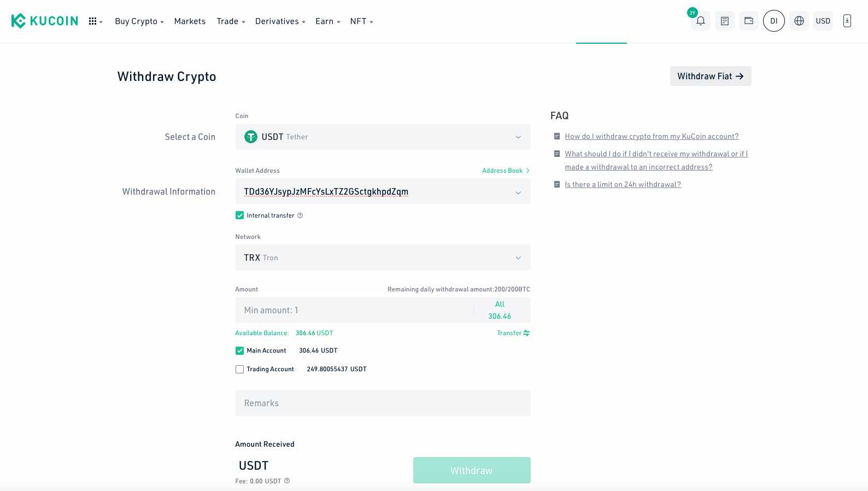Check the Trading Account checkbox
868x491 pixels.
click(239, 369)
